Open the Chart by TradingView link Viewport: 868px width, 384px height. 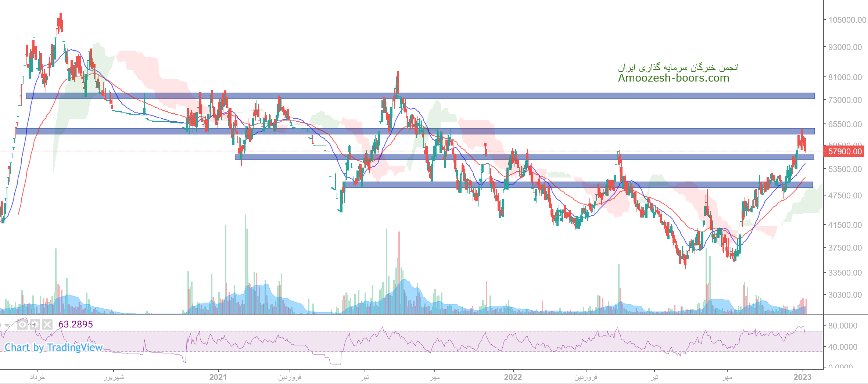[54, 348]
